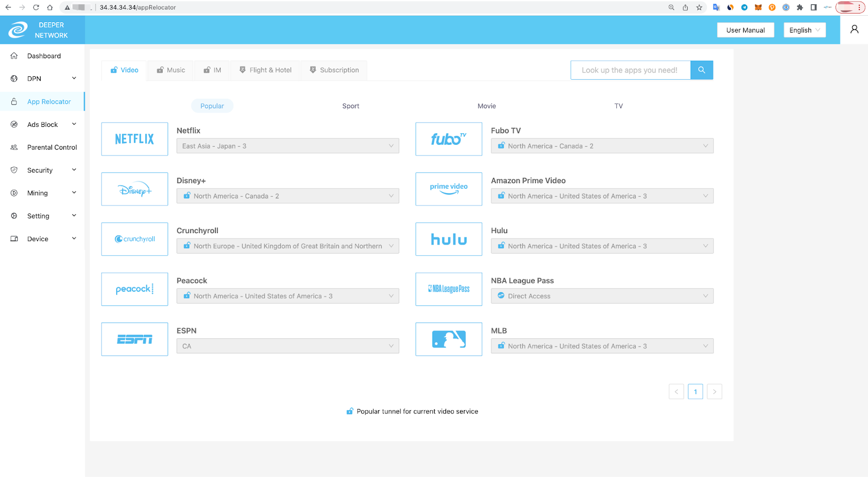Screen dimensions: 868x477
Task: Click the browser share icon
Action: click(x=685, y=8)
